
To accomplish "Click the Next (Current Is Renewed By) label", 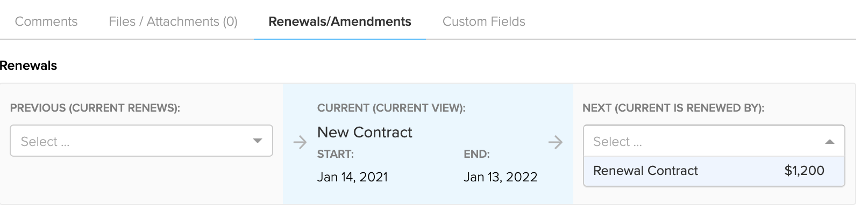I will coord(673,108).
